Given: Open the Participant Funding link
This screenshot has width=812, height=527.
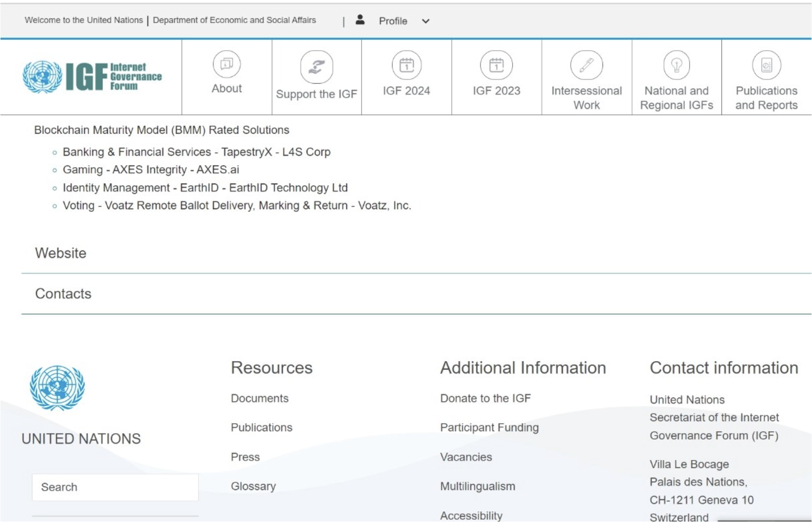Looking at the screenshot, I should click(489, 428).
